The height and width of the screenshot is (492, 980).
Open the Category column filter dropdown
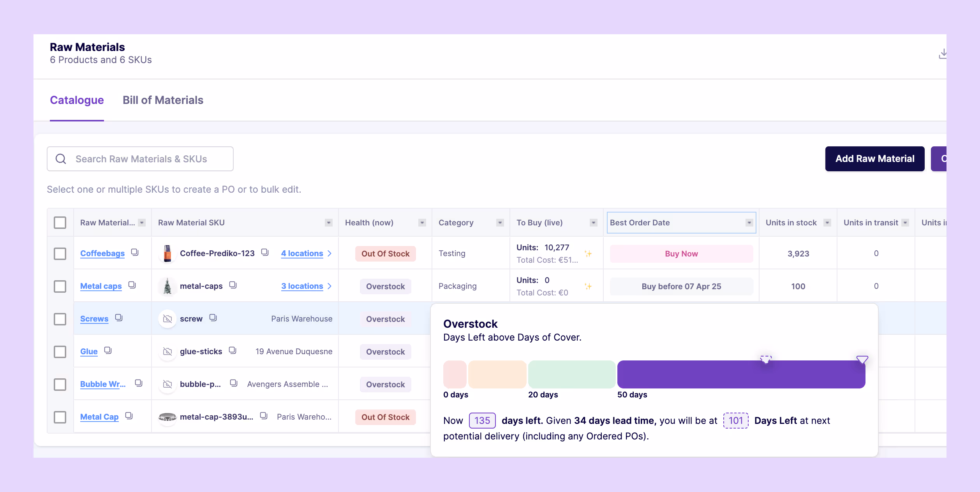[x=500, y=223]
